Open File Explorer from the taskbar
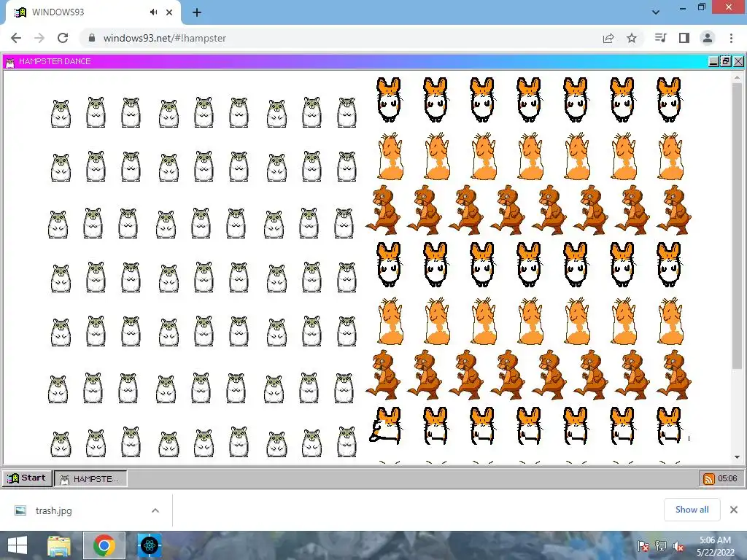Screen dimensions: 747x560 tap(59, 545)
